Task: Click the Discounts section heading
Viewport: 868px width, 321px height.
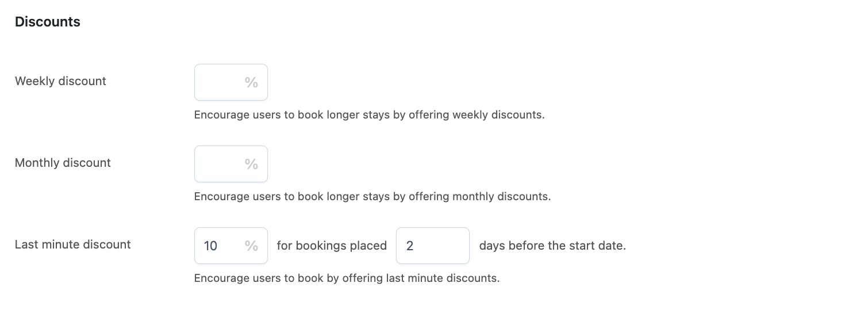Action: coord(48,22)
